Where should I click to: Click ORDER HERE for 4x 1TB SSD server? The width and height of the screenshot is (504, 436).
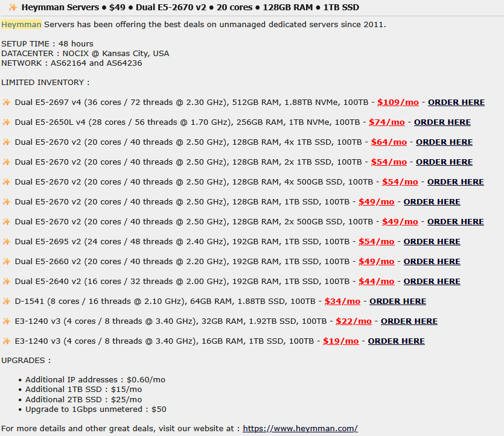pyautogui.click(x=444, y=142)
